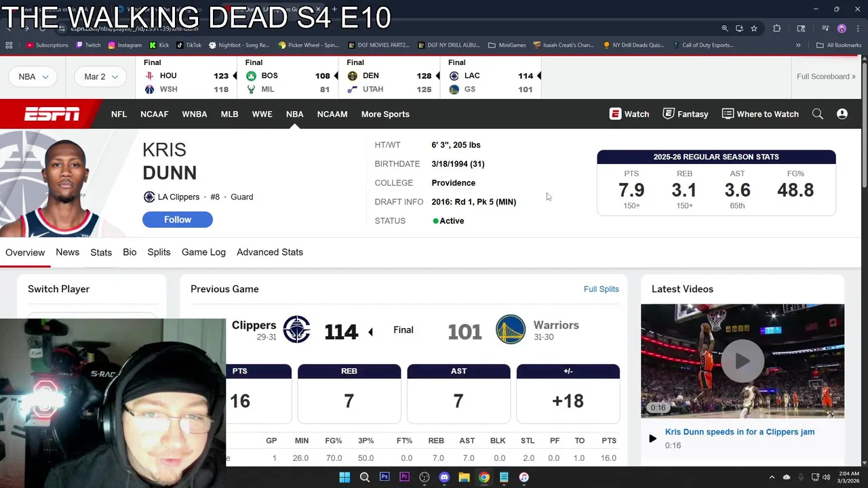Viewport: 868px width, 488px height.
Task: Open LA Clippers team link
Action: coord(178,197)
